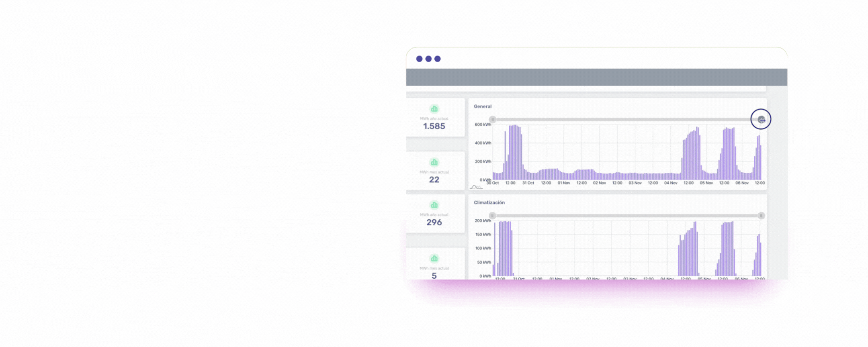Screen dimensions: 868x347
Task: Click the Climatización chart left slider handle
Action: pyautogui.click(x=492, y=216)
